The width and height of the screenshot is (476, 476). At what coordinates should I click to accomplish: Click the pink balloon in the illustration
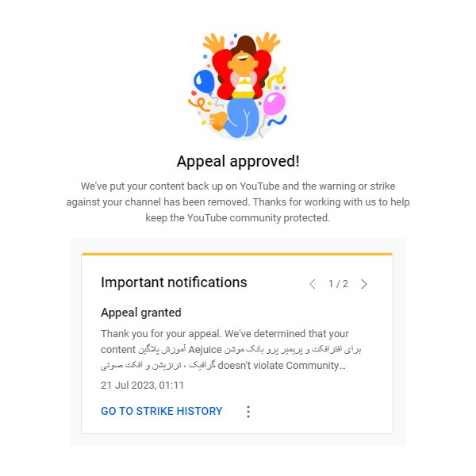pyautogui.click(x=274, y=104)
